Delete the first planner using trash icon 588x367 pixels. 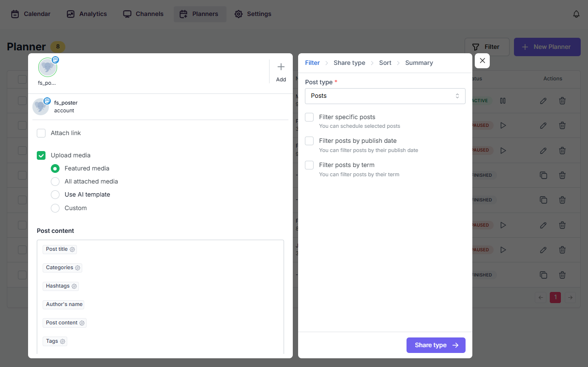click(562, 101)
